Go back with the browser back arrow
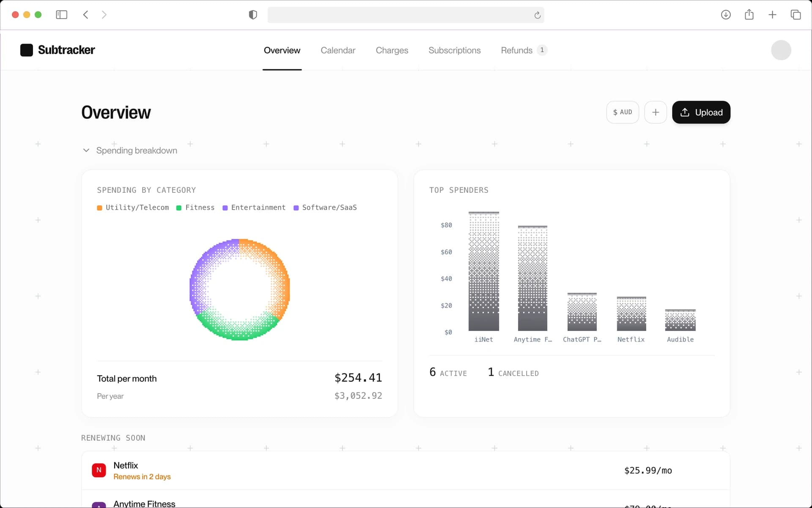 coord(86,15)
